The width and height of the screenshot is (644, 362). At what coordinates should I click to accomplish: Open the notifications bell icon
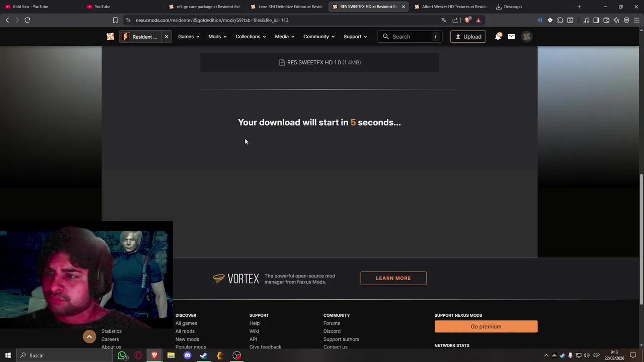point(498,37)
